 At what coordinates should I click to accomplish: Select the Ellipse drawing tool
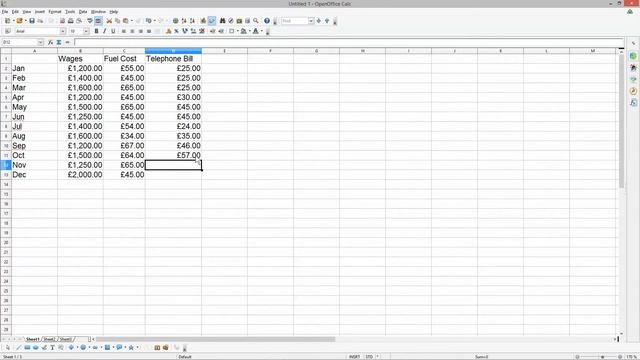pos(36,348)
